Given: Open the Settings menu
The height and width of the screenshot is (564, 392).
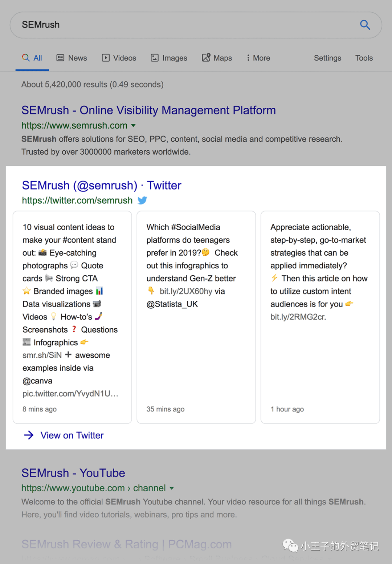Looking at the screenshot, I should [327, 58].
